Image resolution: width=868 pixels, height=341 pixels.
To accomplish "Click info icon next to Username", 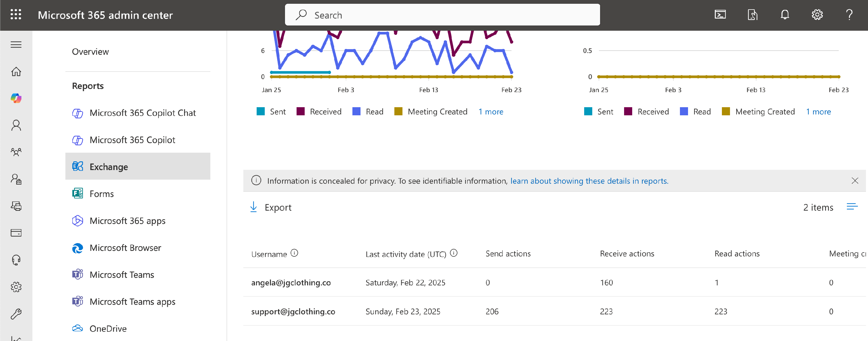I will [x=294, y=253].
